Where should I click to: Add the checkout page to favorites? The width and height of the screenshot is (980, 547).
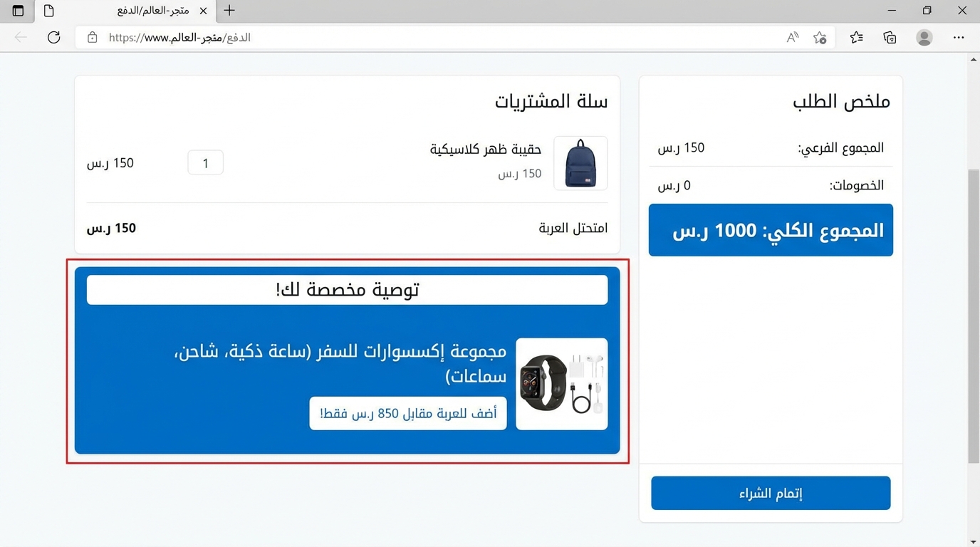coord(819,38)
